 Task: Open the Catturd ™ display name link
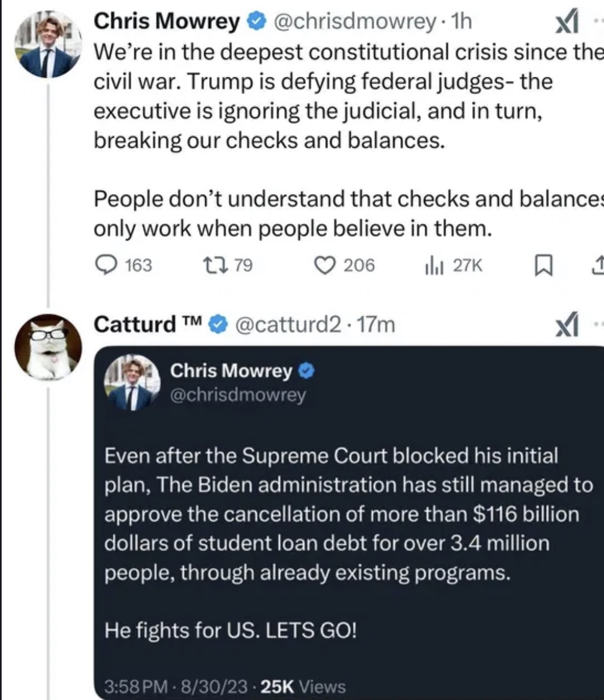point(147,324)
